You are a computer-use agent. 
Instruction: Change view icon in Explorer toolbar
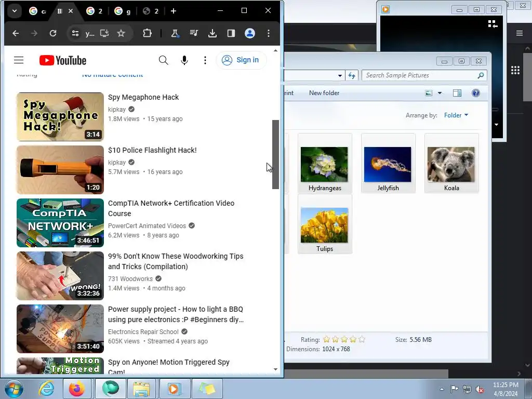pos(429,93)
